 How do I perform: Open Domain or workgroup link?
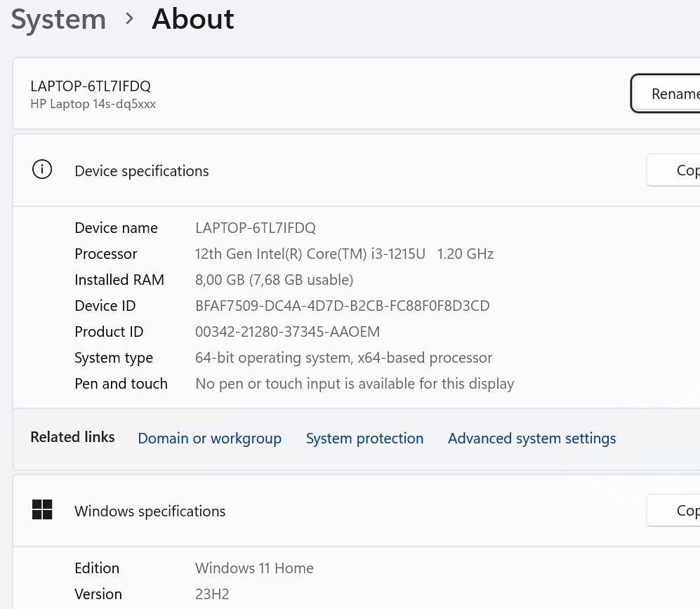(209, 439)
